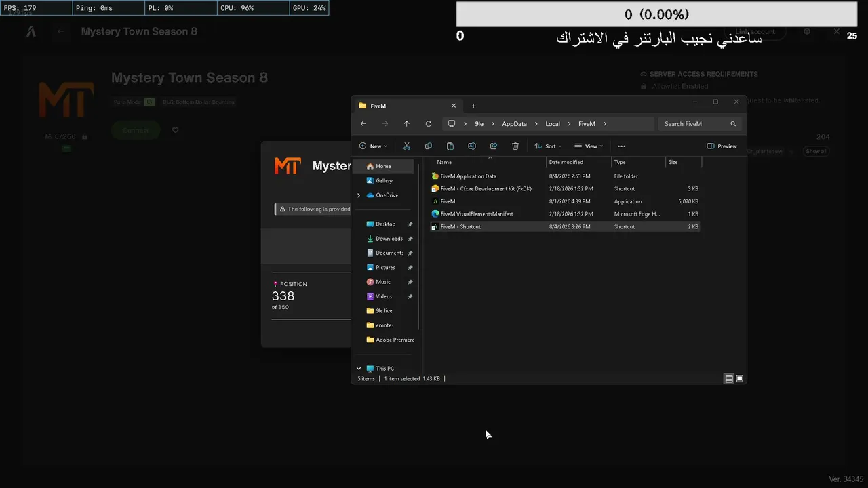Open the settings gear in FiveM launcher

pyautogui.click(x=807, y=31)
